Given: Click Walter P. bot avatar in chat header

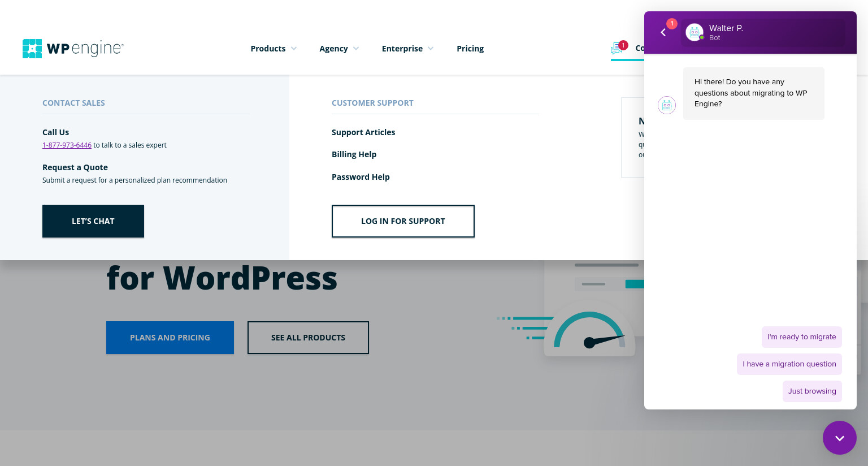Looking at the screenshot, I should point(695,32).
